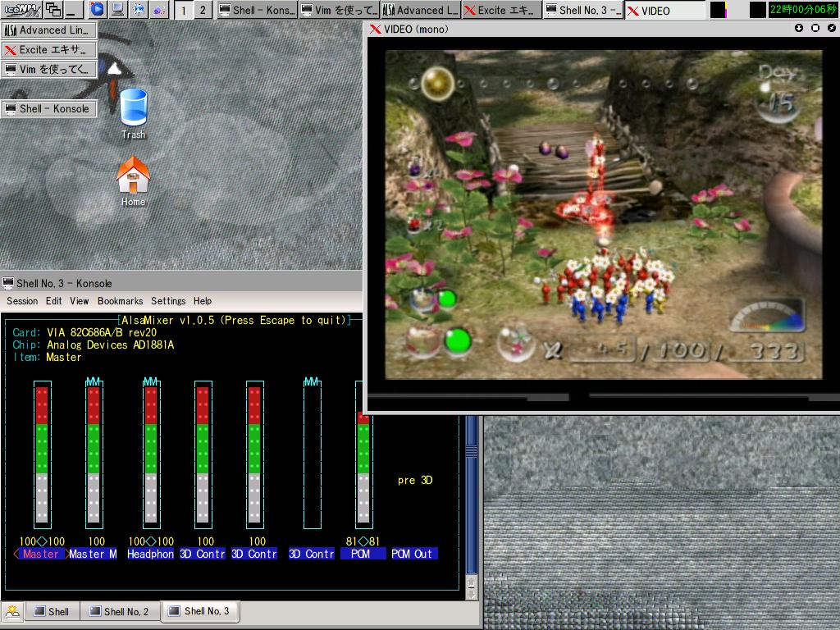Click the pre 3D option text
The image size is (840, 630).
pos(415,480)
